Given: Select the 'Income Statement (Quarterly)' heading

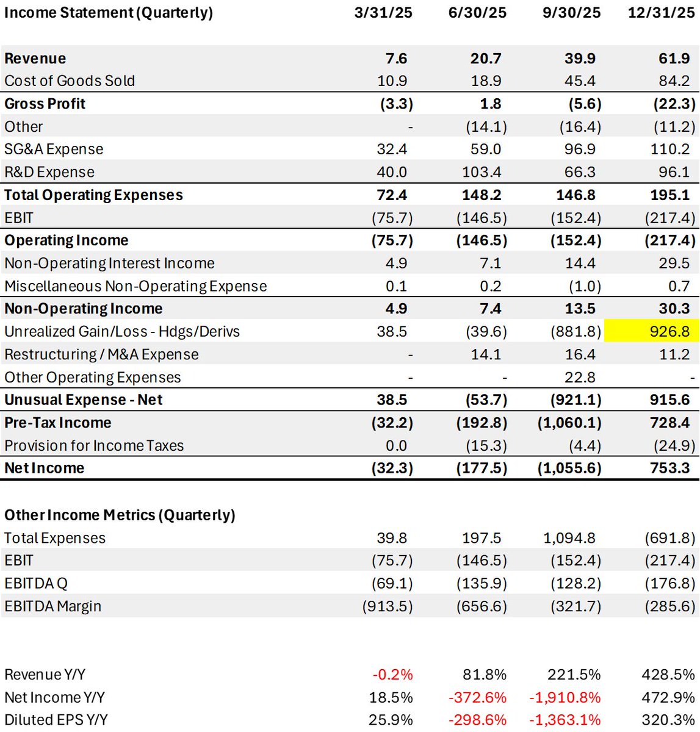Looking at the screenshot, I should pos(109,13).
